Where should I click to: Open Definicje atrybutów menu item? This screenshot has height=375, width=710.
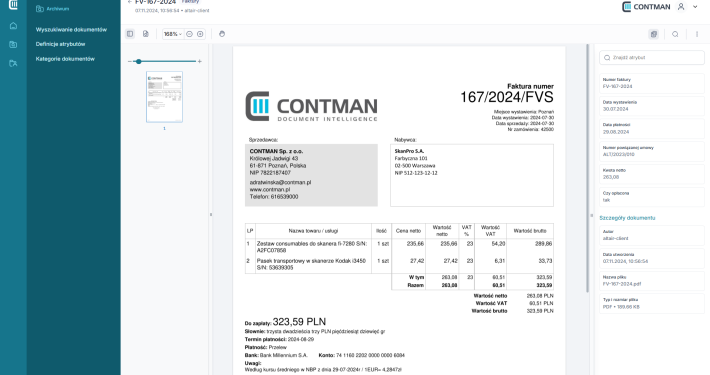coord(60,44)
